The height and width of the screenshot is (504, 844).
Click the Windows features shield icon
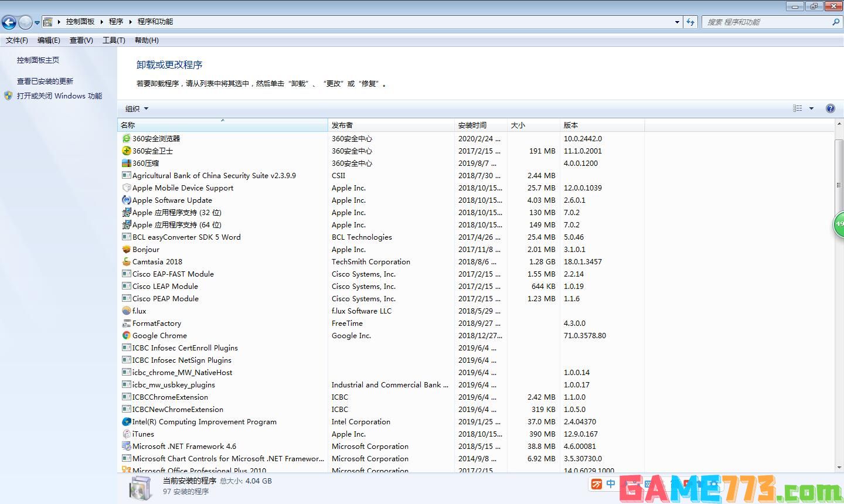[x=8, y=96]
